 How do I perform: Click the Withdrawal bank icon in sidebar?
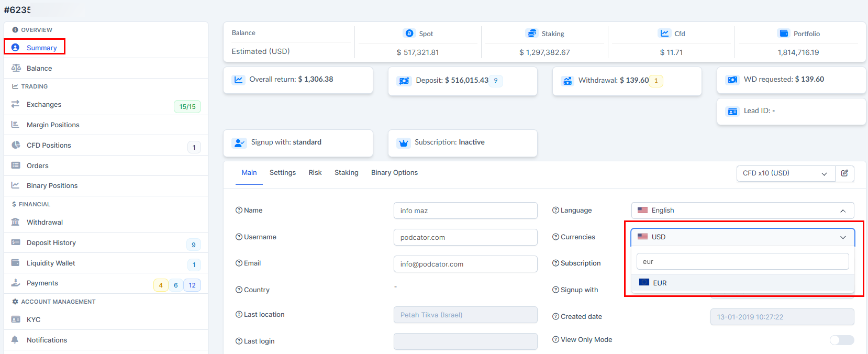16,222
